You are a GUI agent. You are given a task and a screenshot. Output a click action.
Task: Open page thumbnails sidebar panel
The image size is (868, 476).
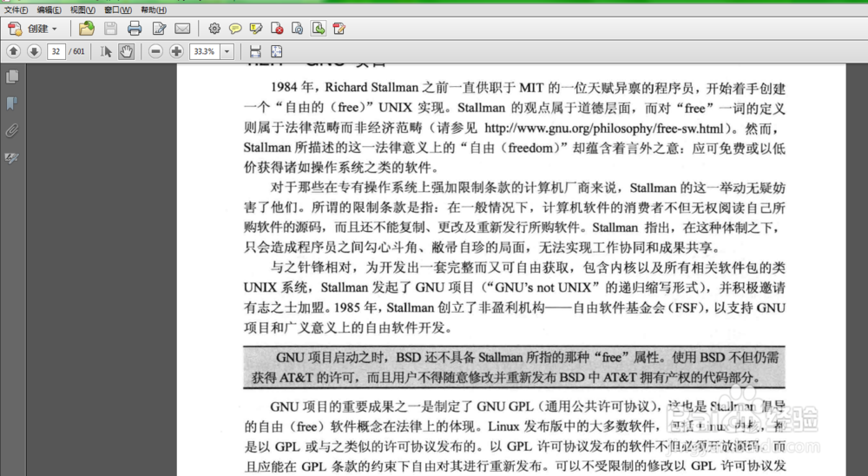tap(12, 76)
